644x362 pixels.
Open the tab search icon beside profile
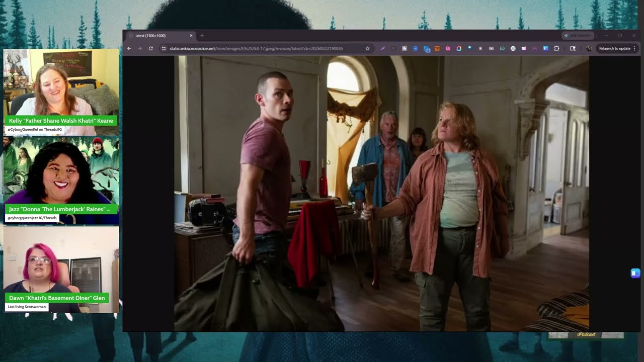click(573, 48)
